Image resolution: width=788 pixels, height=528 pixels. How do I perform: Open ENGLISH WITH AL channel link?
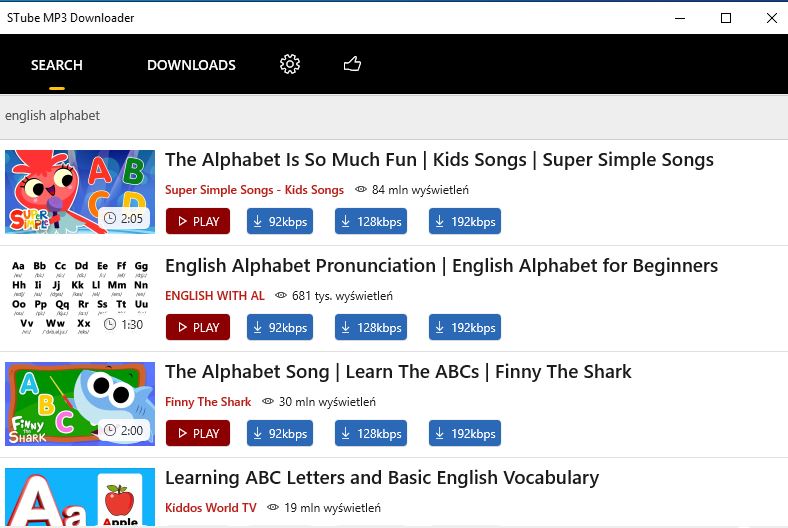(x=215, y=296)
